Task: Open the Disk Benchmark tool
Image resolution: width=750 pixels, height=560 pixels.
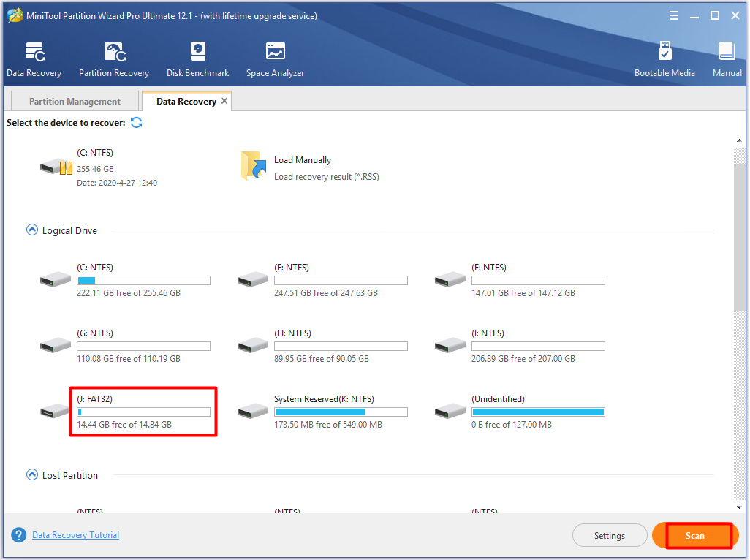Action: [x=197, y=59]
